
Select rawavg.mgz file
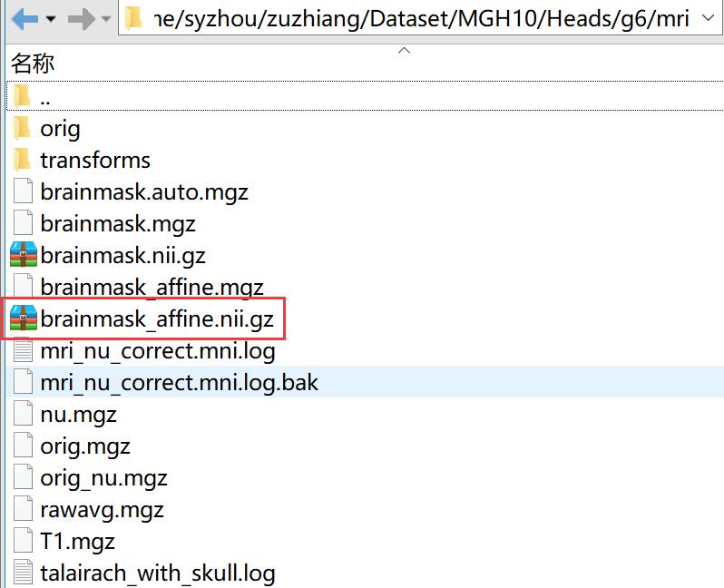102,510
